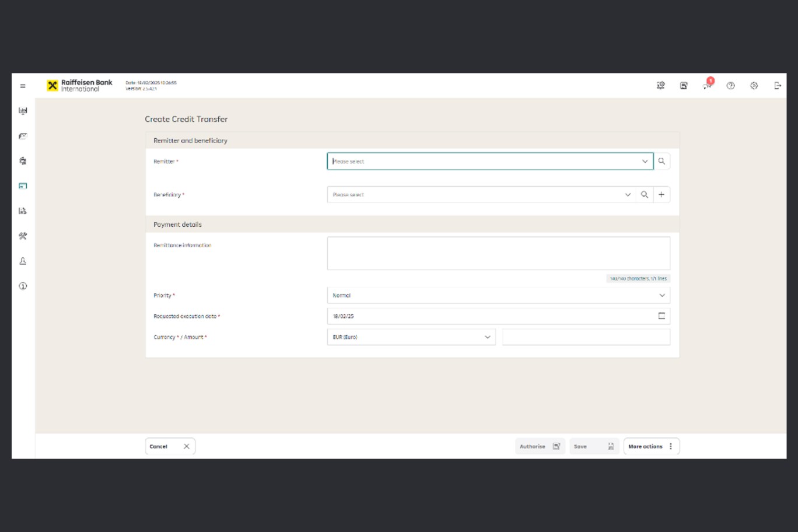The width and height of the screenshot is (798, 532).
Task: Open calendar for requested execution date
Action: coord(661,316)
